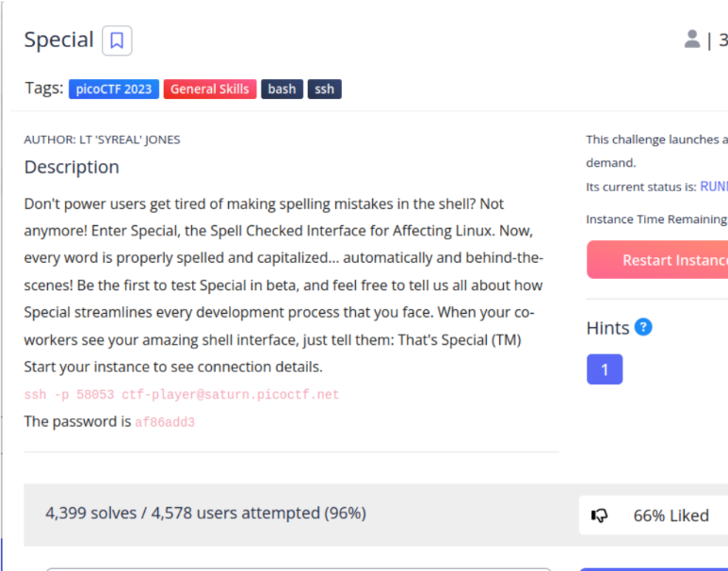Reveal hint number 1

click(604, 369)
